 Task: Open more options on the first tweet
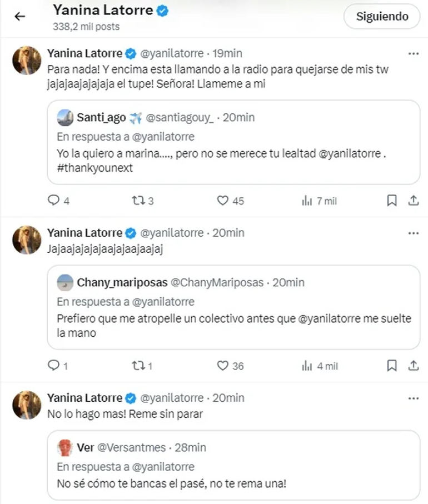coord(413,53)
